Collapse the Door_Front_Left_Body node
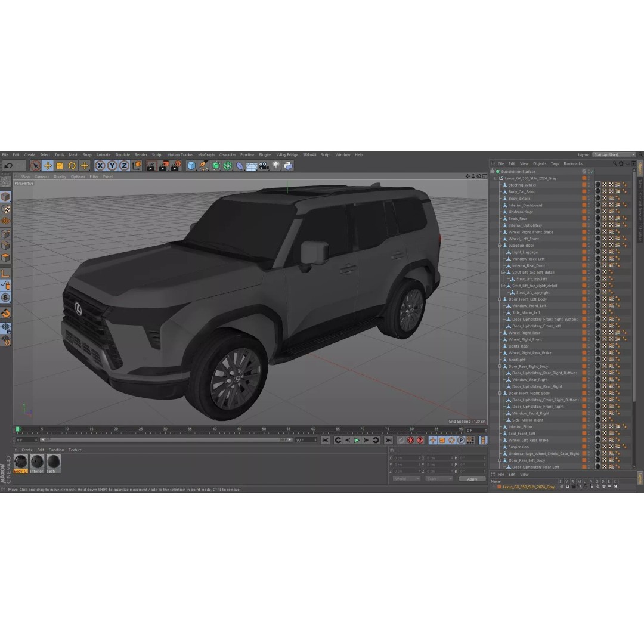Viewport: 644px width, 644px height. coord(500,299)
